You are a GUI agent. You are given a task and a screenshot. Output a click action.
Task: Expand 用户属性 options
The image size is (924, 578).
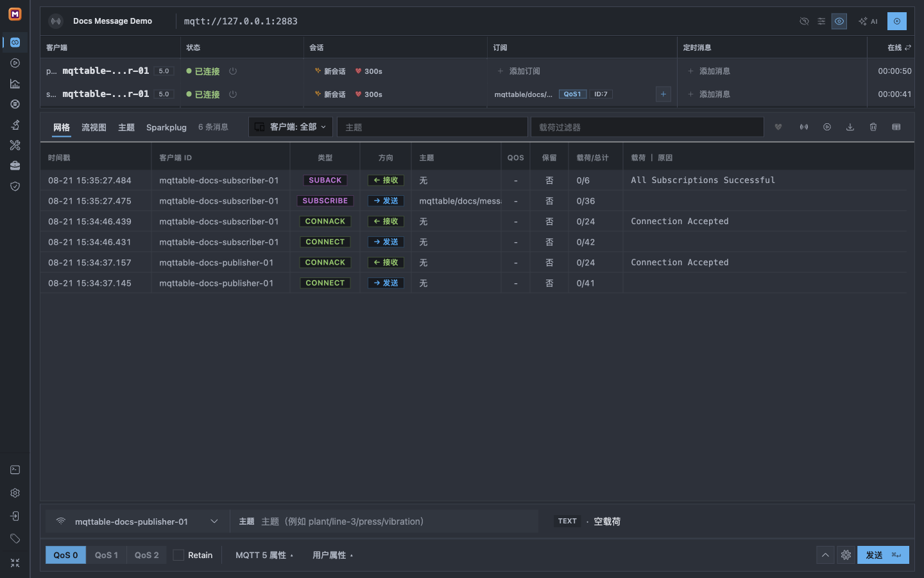tap(332, 555)
